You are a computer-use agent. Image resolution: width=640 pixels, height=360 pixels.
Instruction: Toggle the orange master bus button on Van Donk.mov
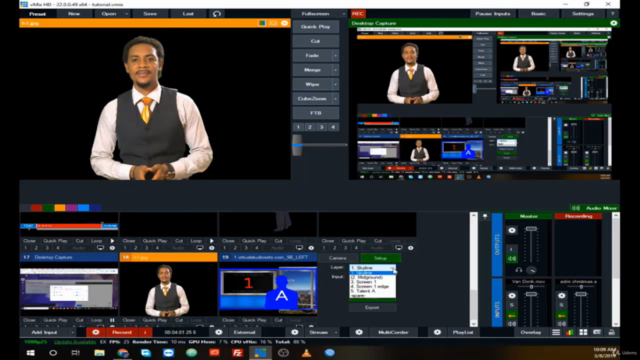512,316
